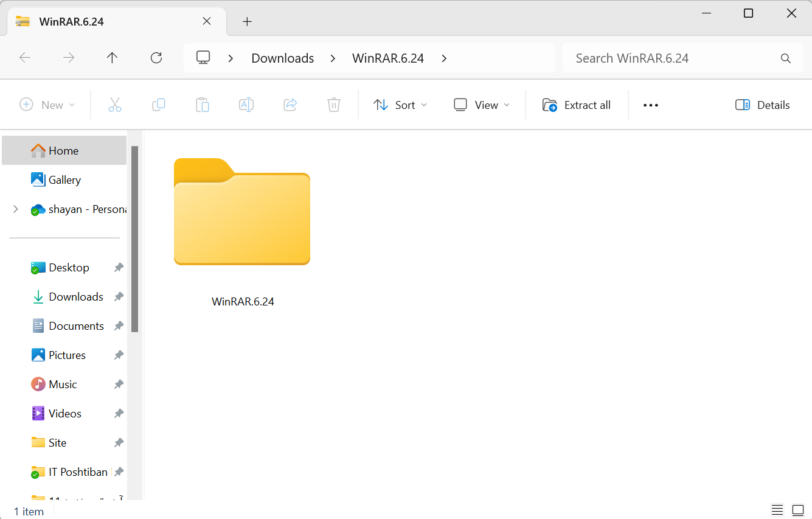Click Extract all button
The height and width of the screenshot is (519, 812).
click(577, 105)
